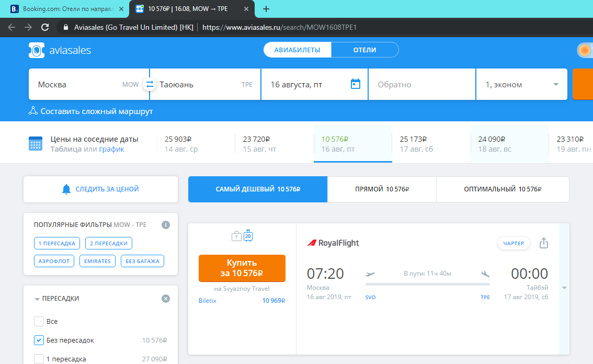
Task: Check the 1 пересадка checkbox
Action: point(39,359)
